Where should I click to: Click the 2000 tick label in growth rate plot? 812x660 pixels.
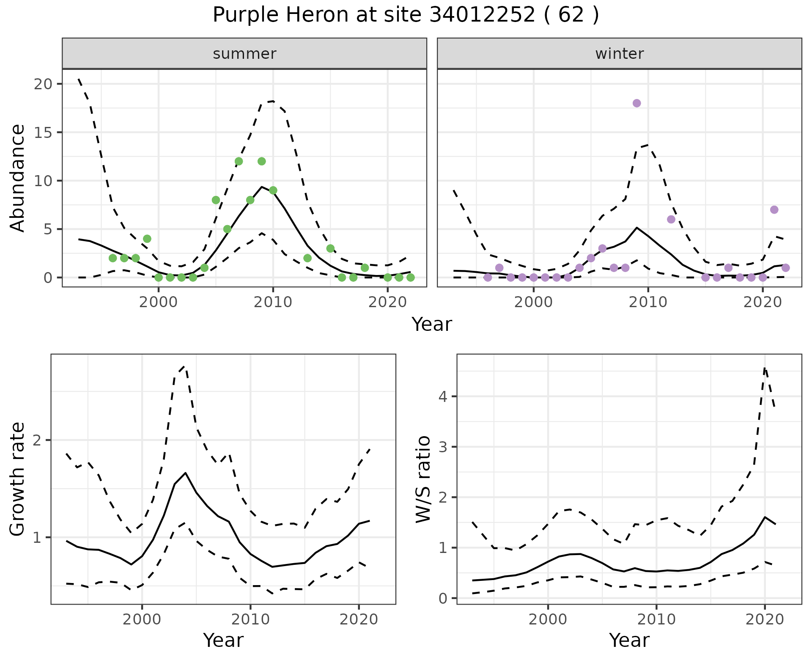142,620
